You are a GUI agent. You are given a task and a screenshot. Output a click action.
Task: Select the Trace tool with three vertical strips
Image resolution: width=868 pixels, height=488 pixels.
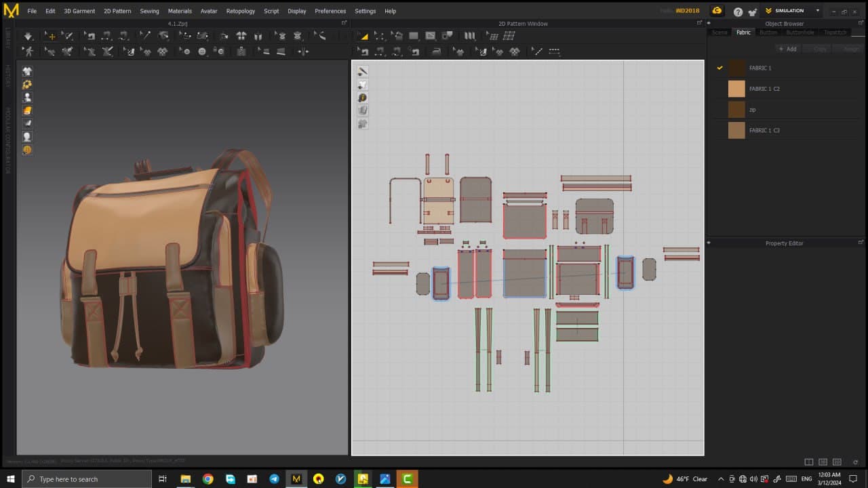coord(469,36)
